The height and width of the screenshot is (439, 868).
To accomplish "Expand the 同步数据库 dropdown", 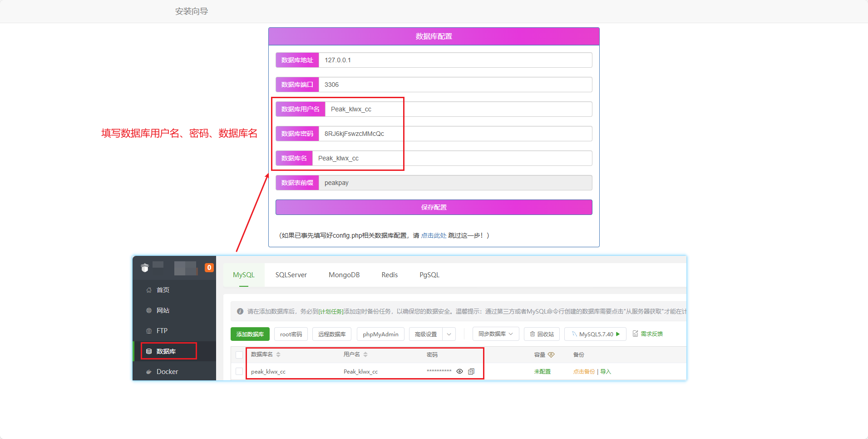I will 496,334.
